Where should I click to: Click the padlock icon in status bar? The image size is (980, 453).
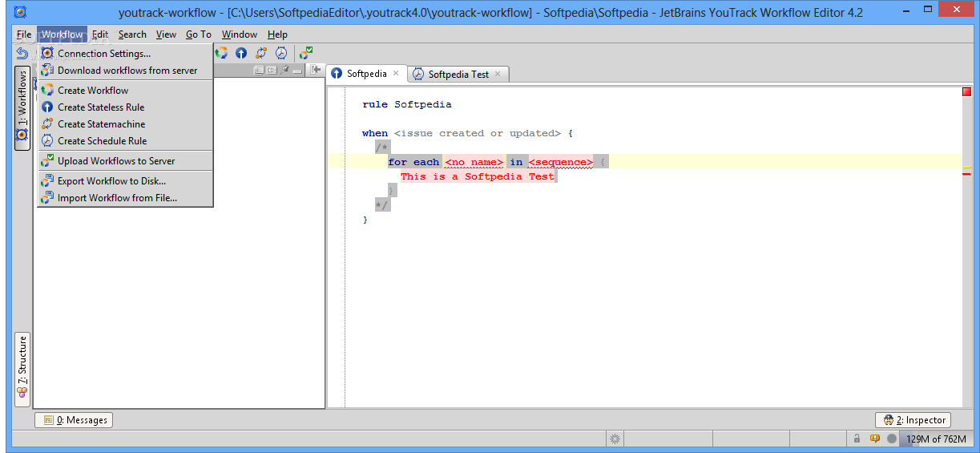pos(857,439)
